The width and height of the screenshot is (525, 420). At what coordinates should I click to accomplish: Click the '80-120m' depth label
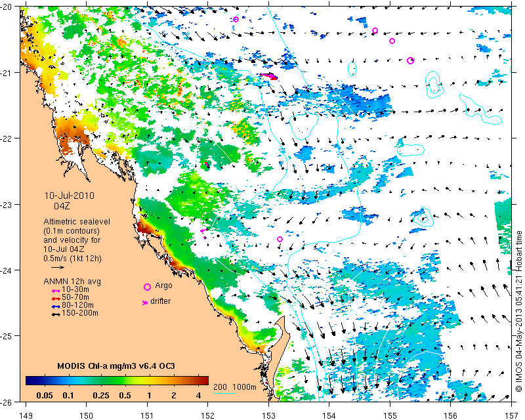77,305
